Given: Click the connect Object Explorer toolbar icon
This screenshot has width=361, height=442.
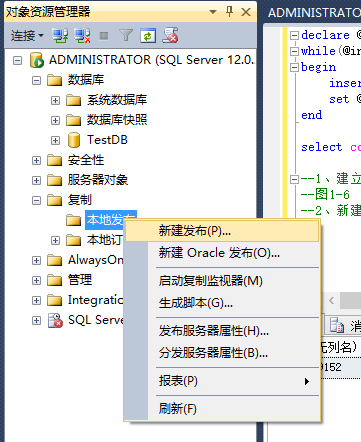Looking at the screenshot, I should (x=60, y=36).
